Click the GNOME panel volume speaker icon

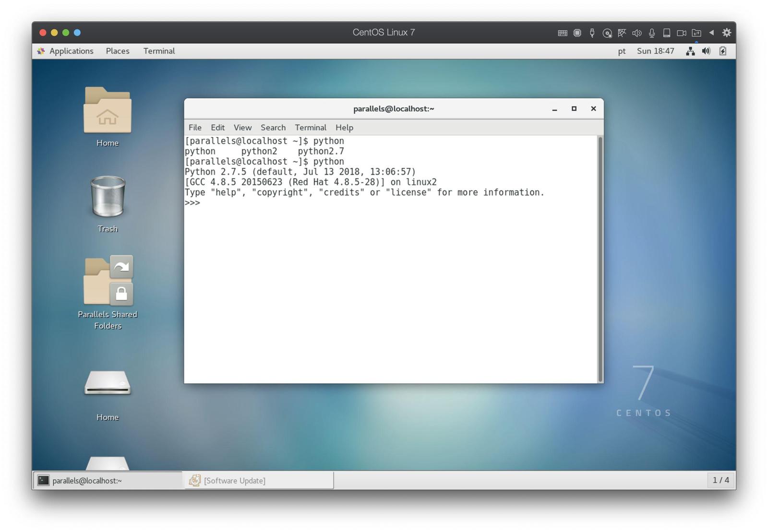(x=706, y=51)
